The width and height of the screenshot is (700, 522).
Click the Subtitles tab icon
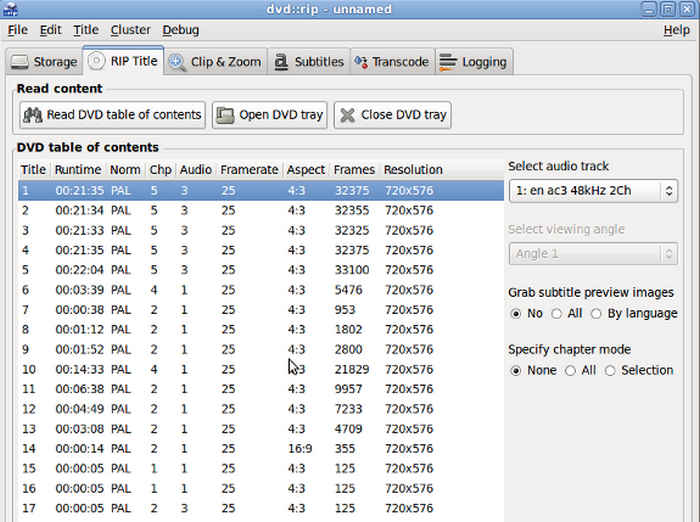point(280,62)
